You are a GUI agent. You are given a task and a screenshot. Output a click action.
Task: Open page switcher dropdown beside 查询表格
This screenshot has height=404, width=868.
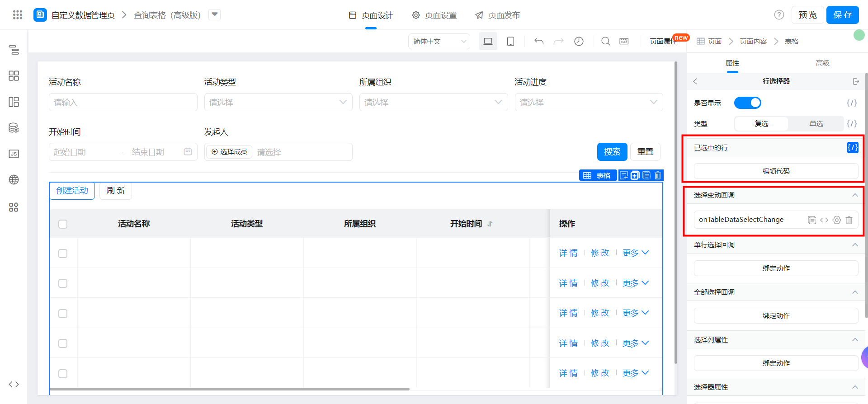tap(215, 14)
